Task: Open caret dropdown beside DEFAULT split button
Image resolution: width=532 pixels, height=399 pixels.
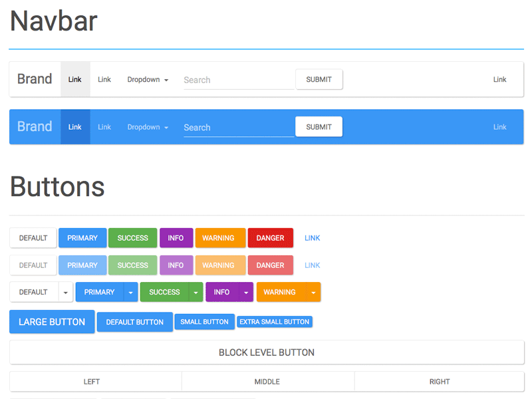Action: tap(65, 292)
